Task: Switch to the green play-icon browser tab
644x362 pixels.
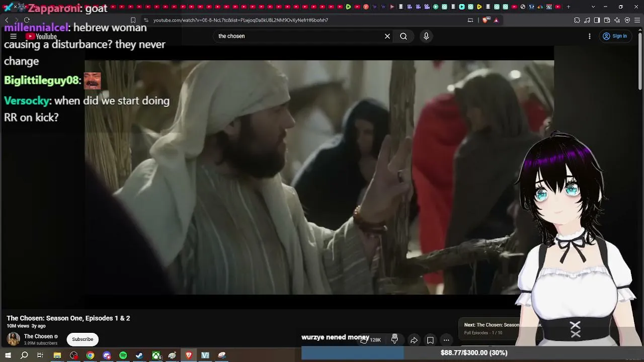Action: (x=348, y=7)
